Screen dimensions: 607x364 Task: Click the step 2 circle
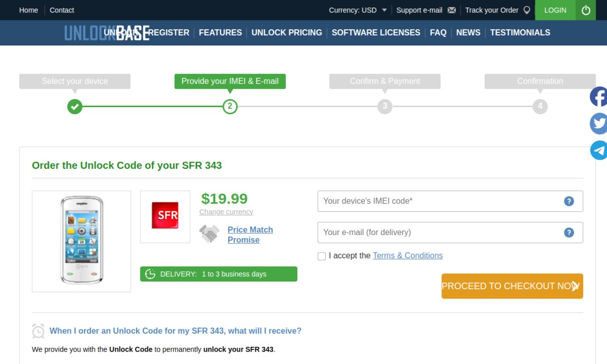tap(230, 107)
